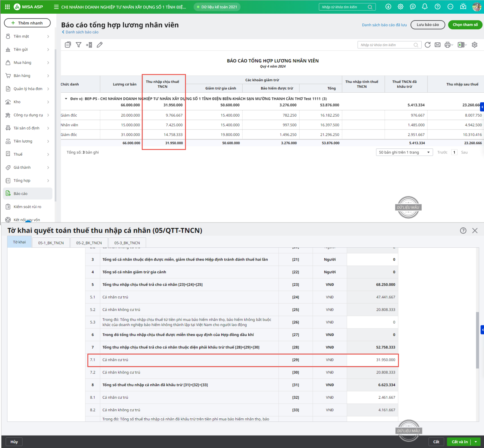
Task: Toggle the hamburger sidebar menu
Action: (56, 7)
